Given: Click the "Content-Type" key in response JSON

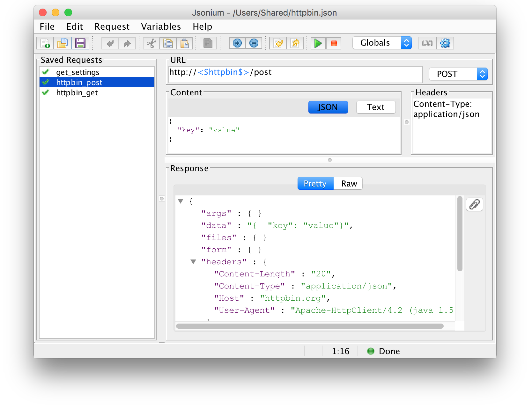Looking at the screenshot, I should [x=249, y=286].
